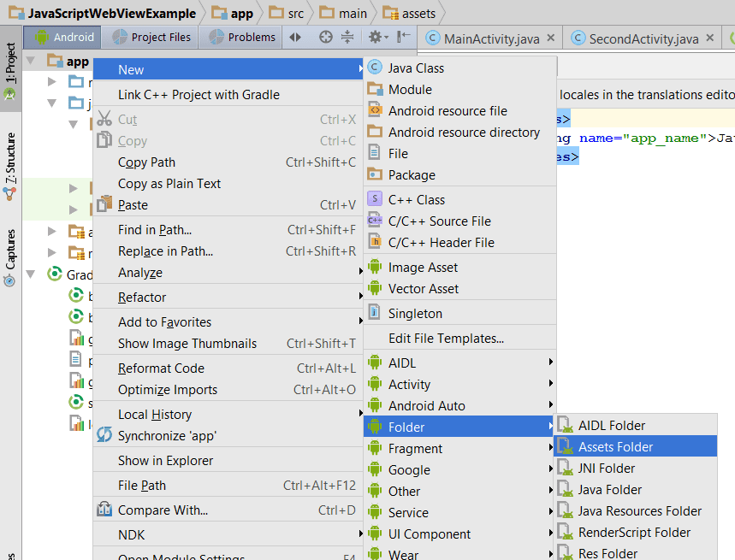
Task: Close the MainActivity.java editor tab
Action: [551, 38]
